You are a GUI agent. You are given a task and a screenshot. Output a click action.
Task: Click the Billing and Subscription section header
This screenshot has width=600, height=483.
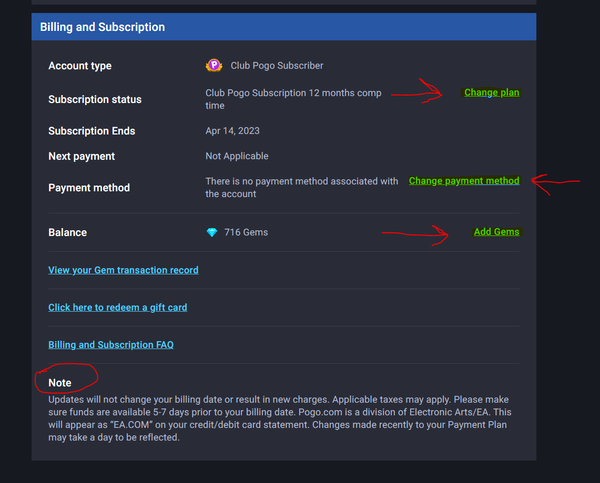click(x=103, y=27)
